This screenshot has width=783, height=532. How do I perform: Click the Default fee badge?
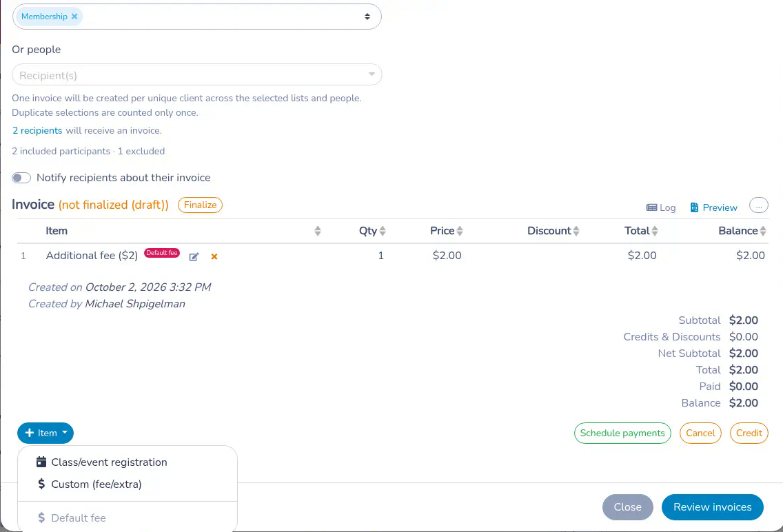(x=162, y=253)
